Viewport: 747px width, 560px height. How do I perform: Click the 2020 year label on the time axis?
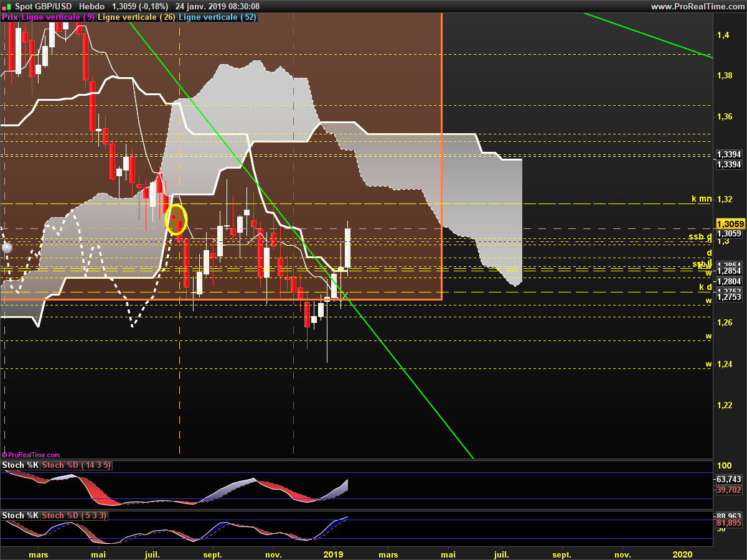coord(683,554)
